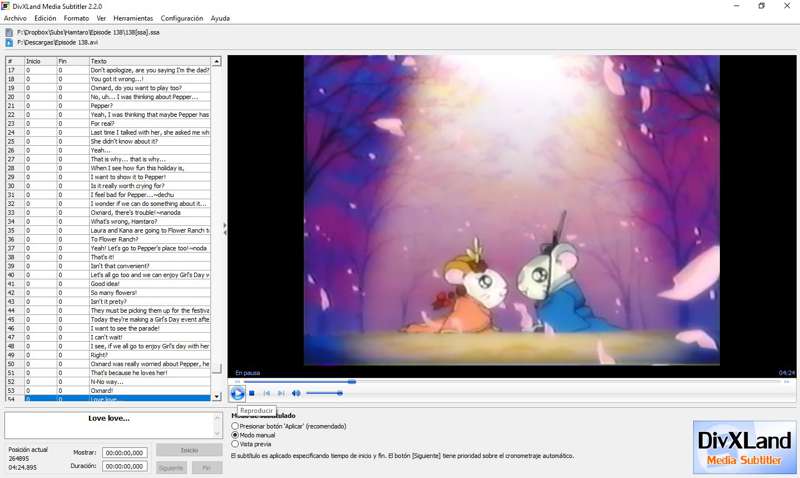Select row 'To Flower Ranch?'

click(108, 239)
